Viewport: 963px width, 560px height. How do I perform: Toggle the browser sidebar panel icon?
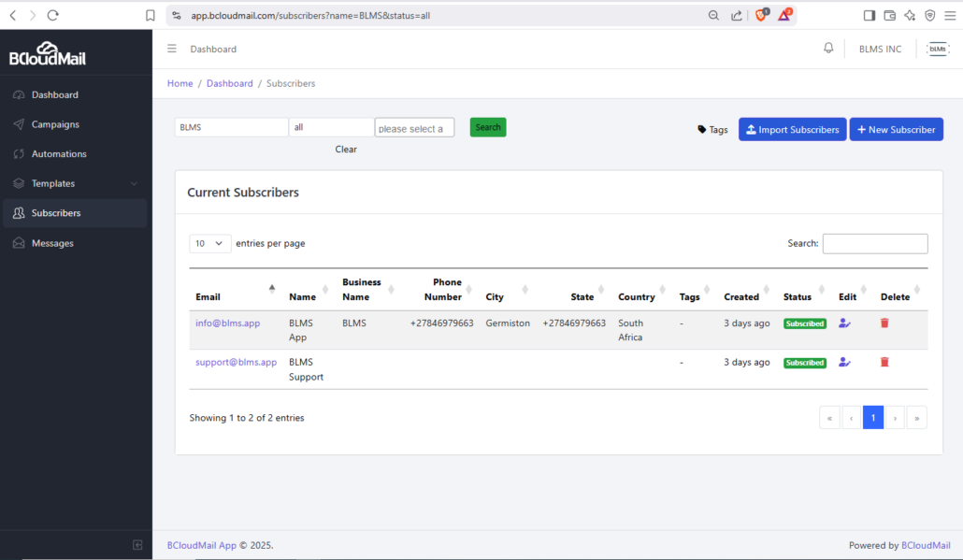(x=869, y=15)
